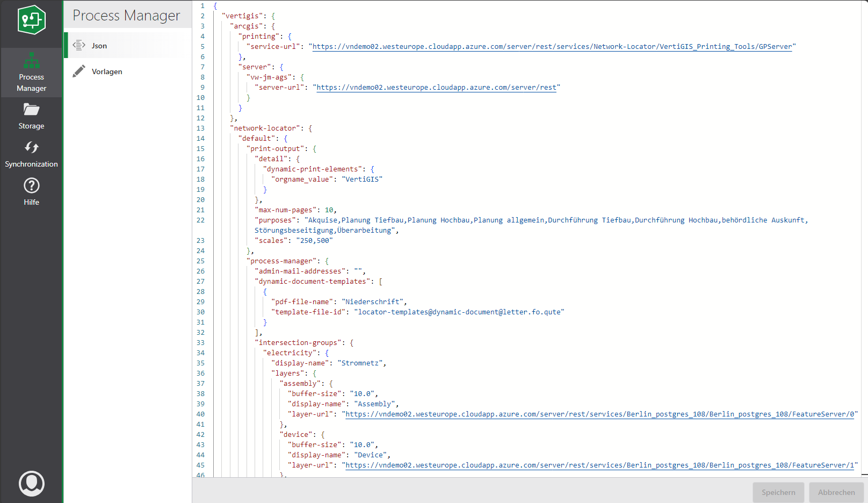
Task: Click the "Device" display-name value
Action: coord(371,455)
